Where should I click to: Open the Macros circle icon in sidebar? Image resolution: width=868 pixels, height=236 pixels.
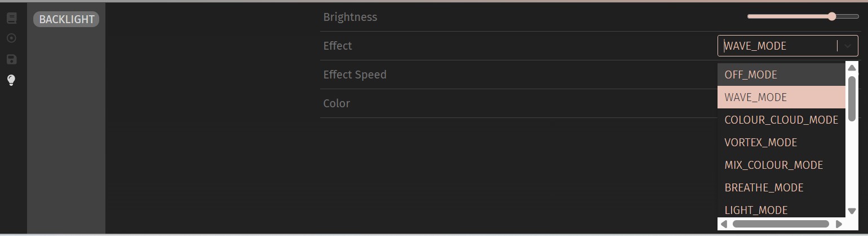click(x=11, y=38)
